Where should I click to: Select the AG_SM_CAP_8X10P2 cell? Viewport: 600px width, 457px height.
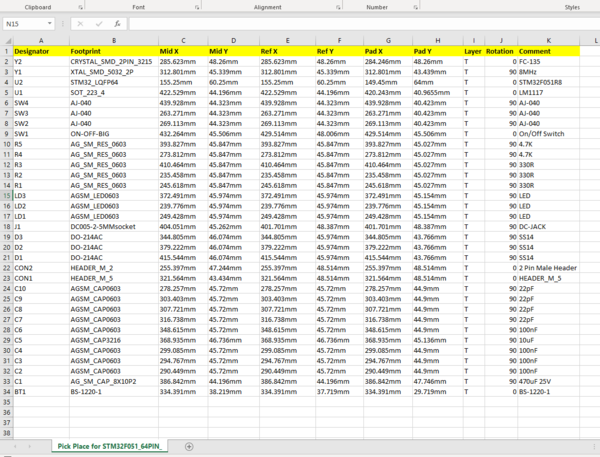click(x=114, y=382)
